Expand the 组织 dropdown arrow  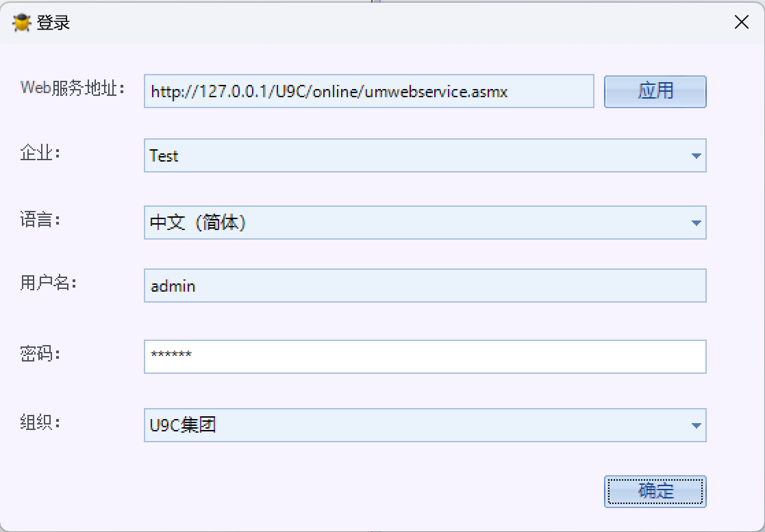point(696,425)
